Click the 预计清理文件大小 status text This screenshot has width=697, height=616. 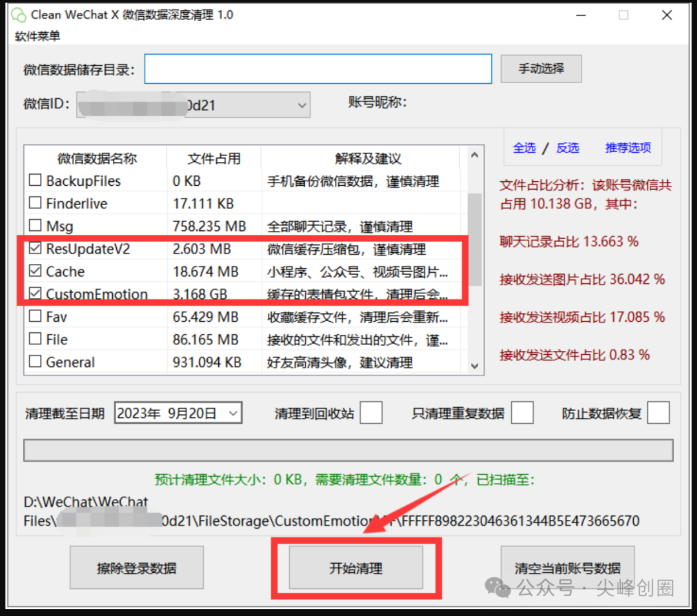click(x=345, y=480)
